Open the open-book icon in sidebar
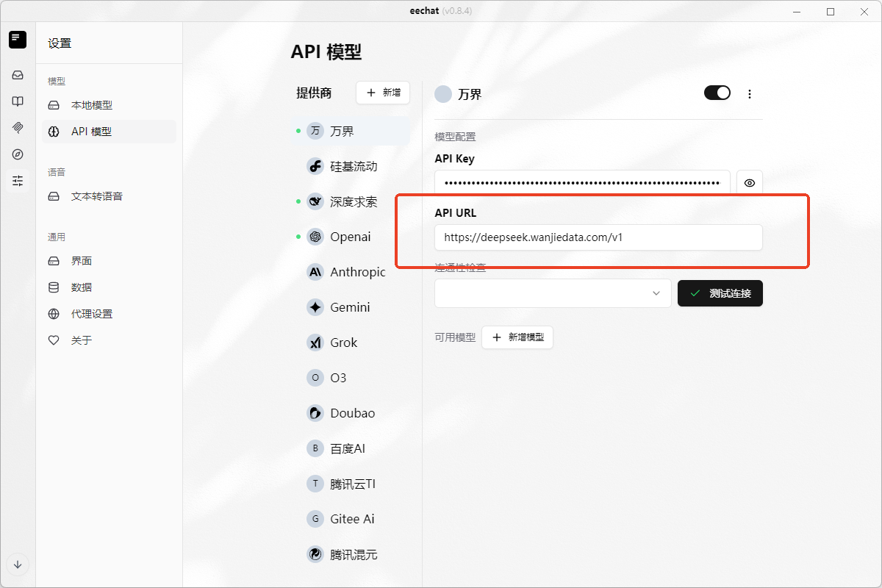 coord(18,101)
